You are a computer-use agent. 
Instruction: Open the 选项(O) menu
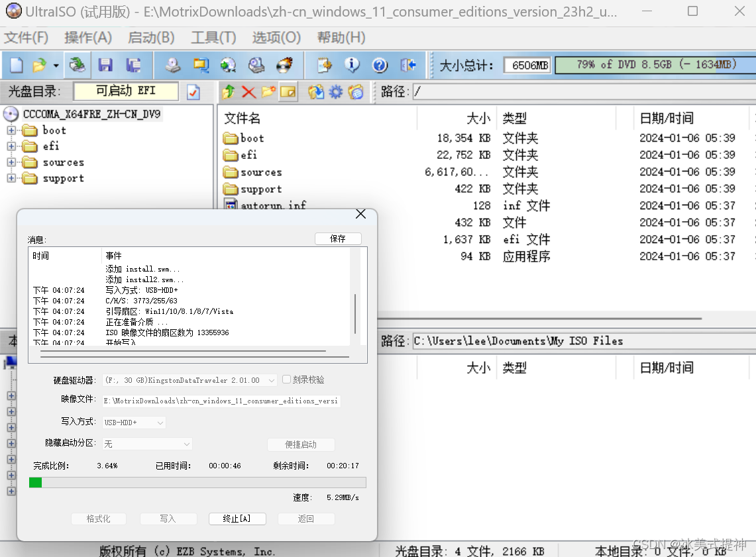pyautogui.click(x=277, y=38)
